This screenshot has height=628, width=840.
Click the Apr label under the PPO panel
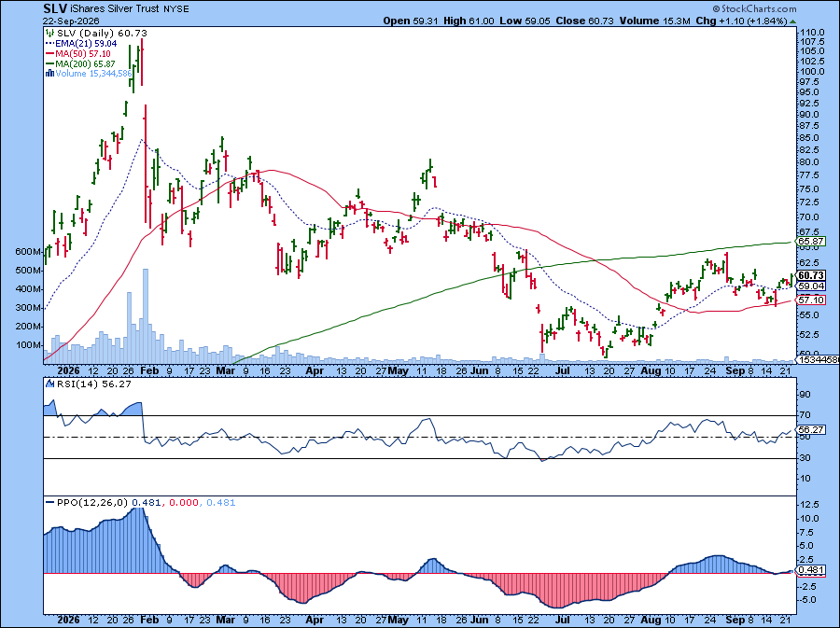[x=314, y=620]
